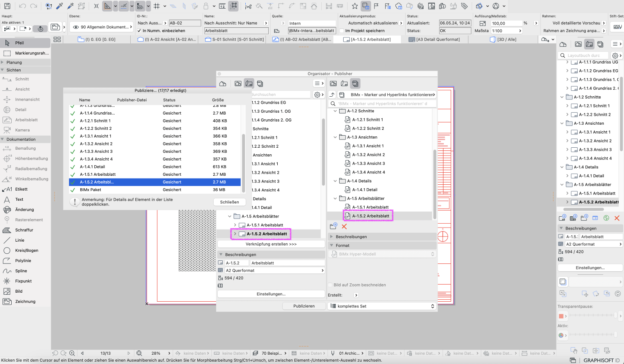Image resolution: width=624 pixels, height=364 pixels.
Task: Expand Beschreibungen section in publisher pane
Action: tap(331, 237)
